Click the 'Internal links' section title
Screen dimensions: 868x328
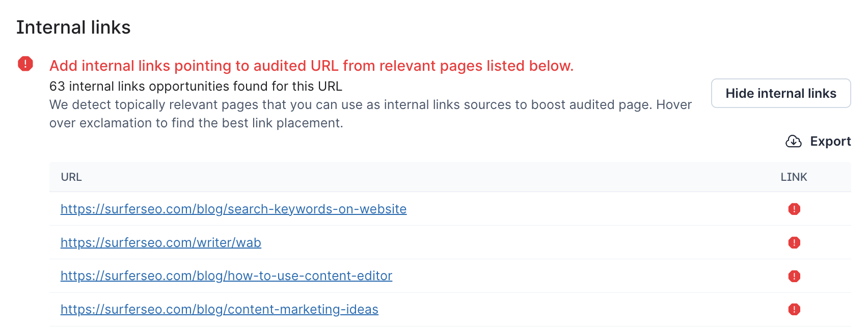[73, 27]
